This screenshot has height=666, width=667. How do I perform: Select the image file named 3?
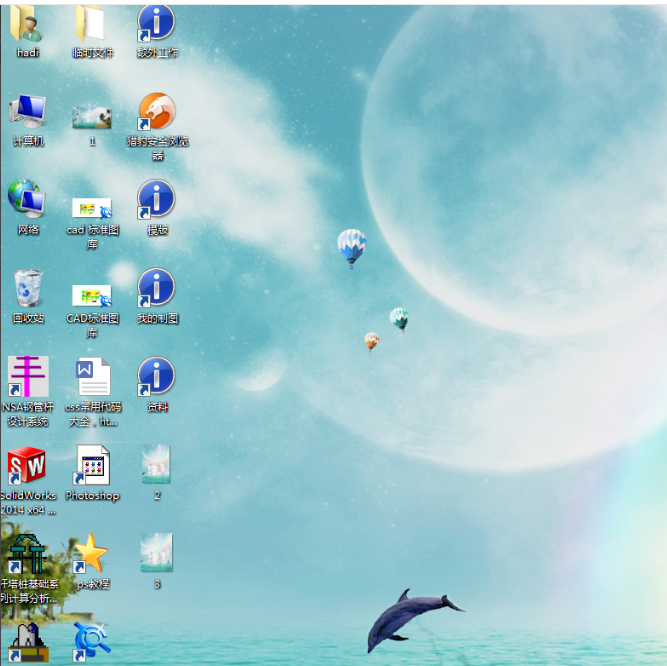156,552
